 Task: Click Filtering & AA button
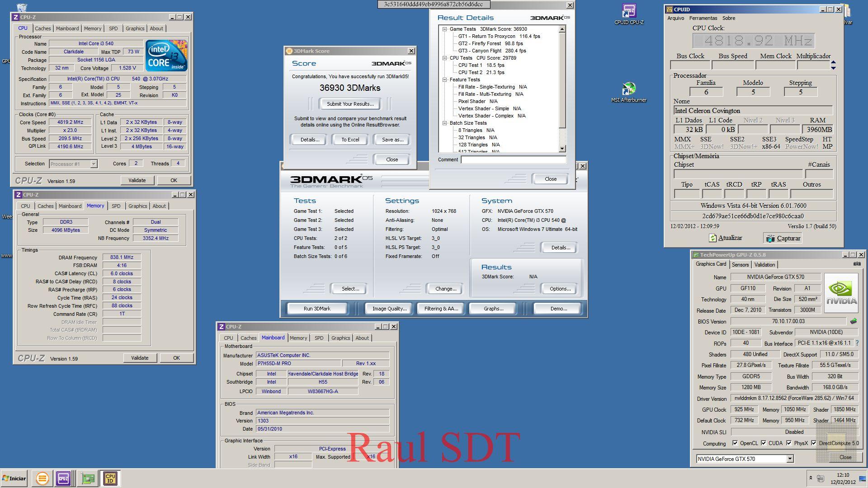441,309
